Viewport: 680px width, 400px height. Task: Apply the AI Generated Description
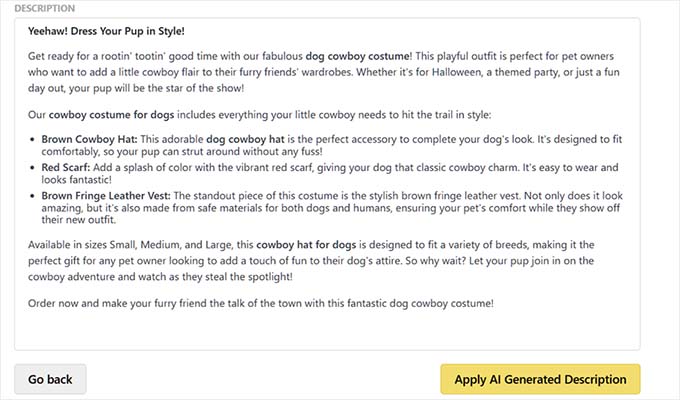point(540,379)
